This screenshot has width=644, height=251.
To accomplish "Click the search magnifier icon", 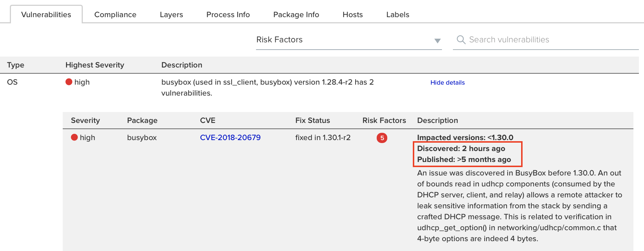I will 461,40.
